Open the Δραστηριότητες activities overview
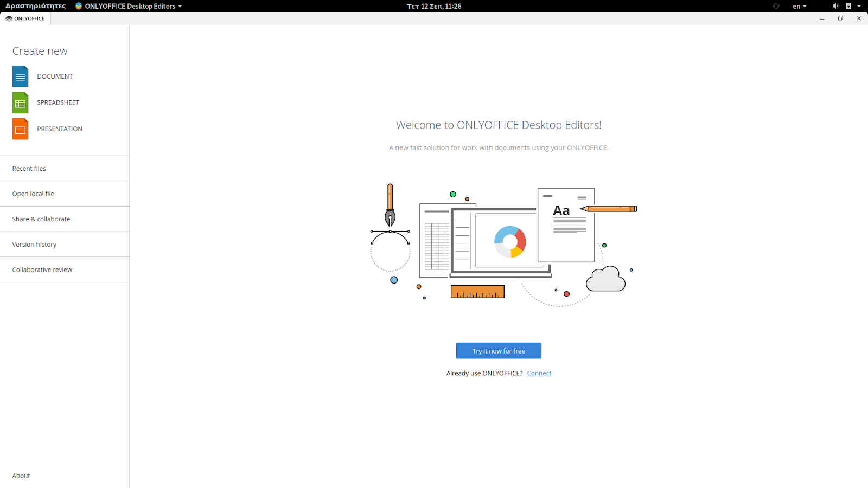The image size is (868, 488). (36, 6)
